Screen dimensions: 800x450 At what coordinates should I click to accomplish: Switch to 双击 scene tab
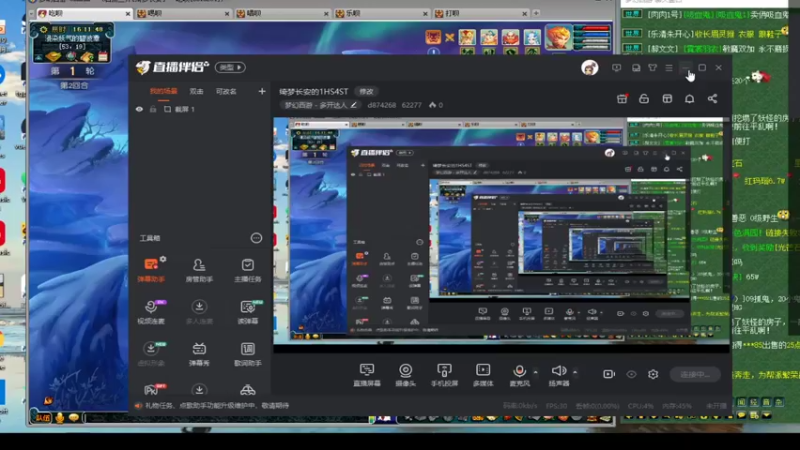196,91
